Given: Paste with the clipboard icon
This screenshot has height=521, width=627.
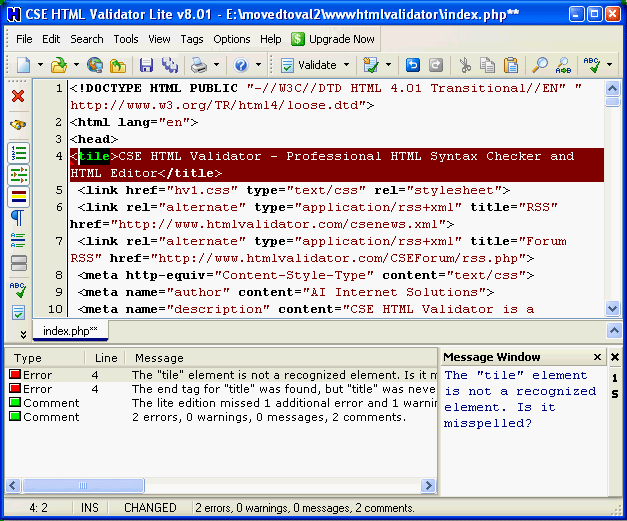Looking at the screenshot, I should pyautogui.click(x=511, y=65).
